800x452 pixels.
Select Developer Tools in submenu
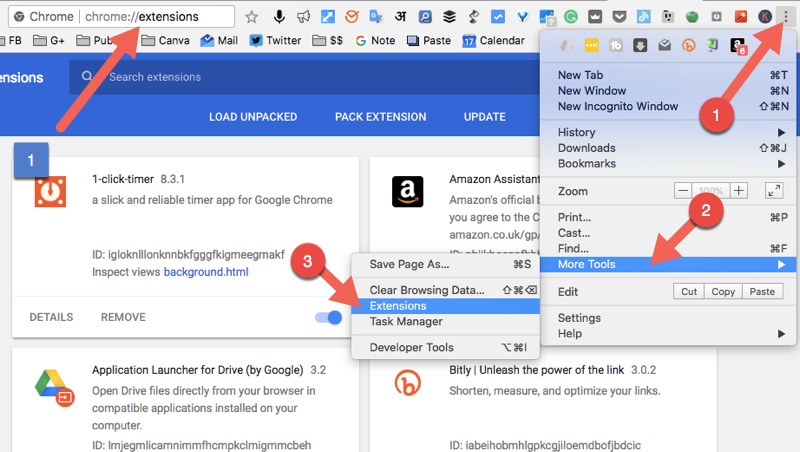[445, 347]
